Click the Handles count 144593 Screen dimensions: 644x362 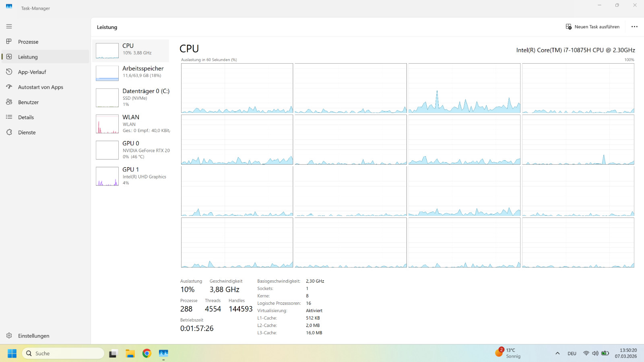241,309
